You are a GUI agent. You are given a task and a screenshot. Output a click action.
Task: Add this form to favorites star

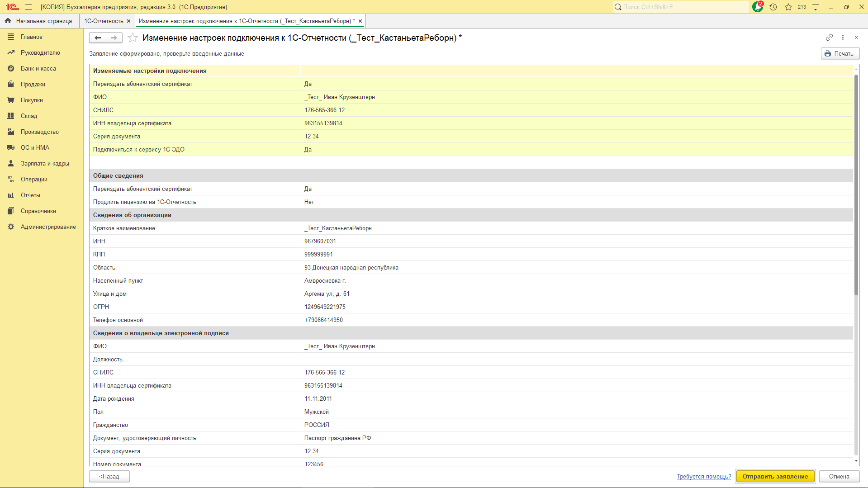[x=133, y=38]
